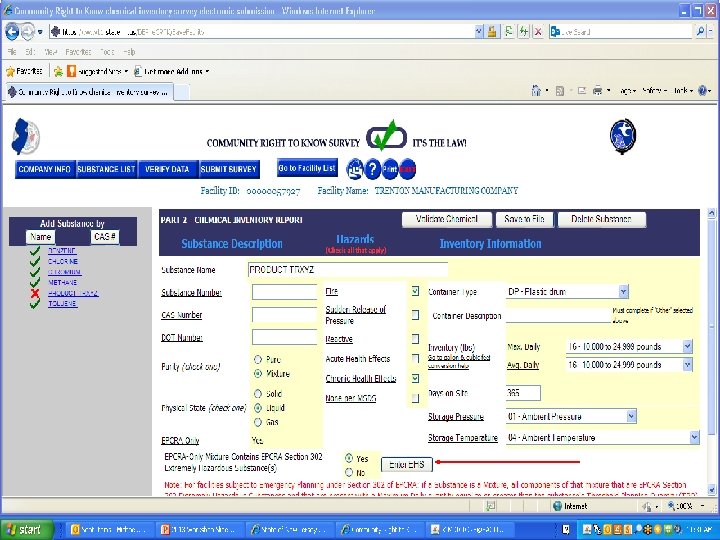Open the Safety menu dropdown
720x540 pixels.
tap(653, 91)
